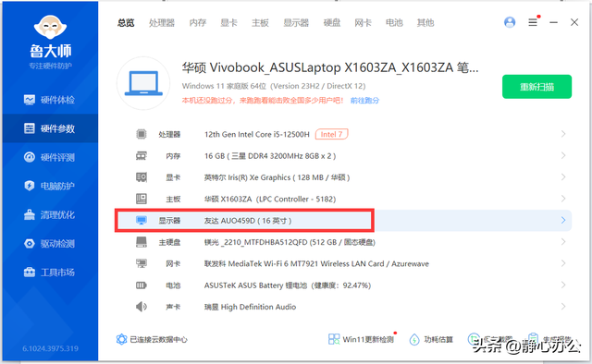592x364 pixels.
Task: Click the 处理器 CPU chip icon
Action: click(142, 134)
